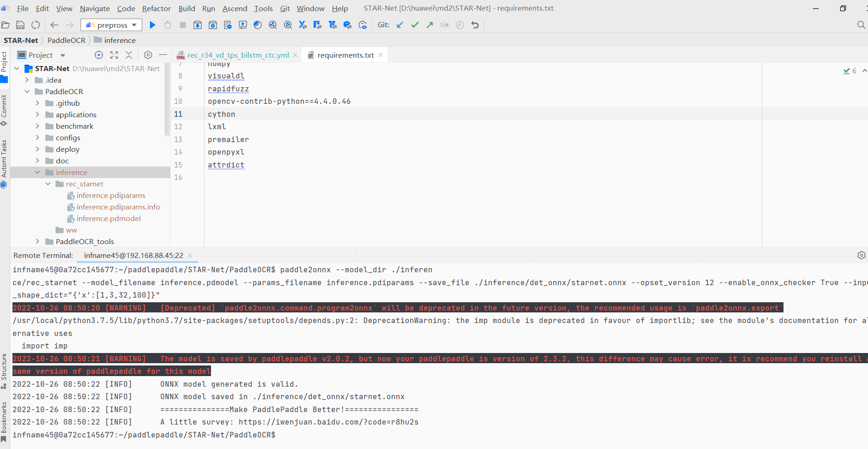Open the prepross run configuration dropdown
Screen dimensions: 868x449
coord(111,25)
